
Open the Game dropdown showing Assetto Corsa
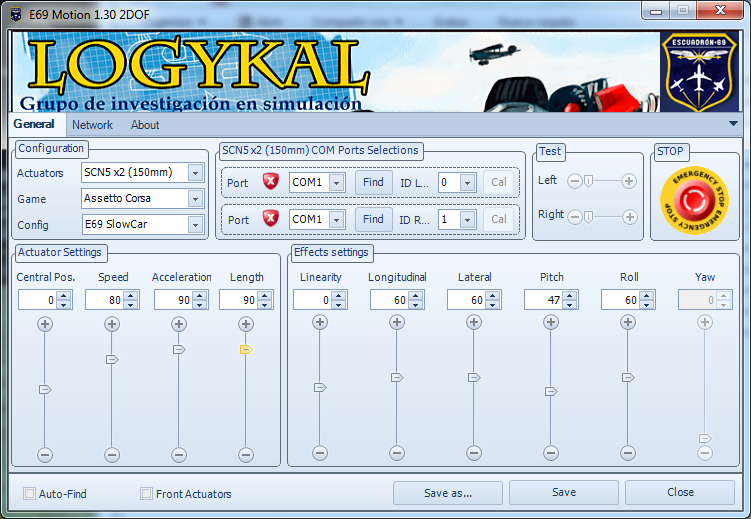coord(195,199)
